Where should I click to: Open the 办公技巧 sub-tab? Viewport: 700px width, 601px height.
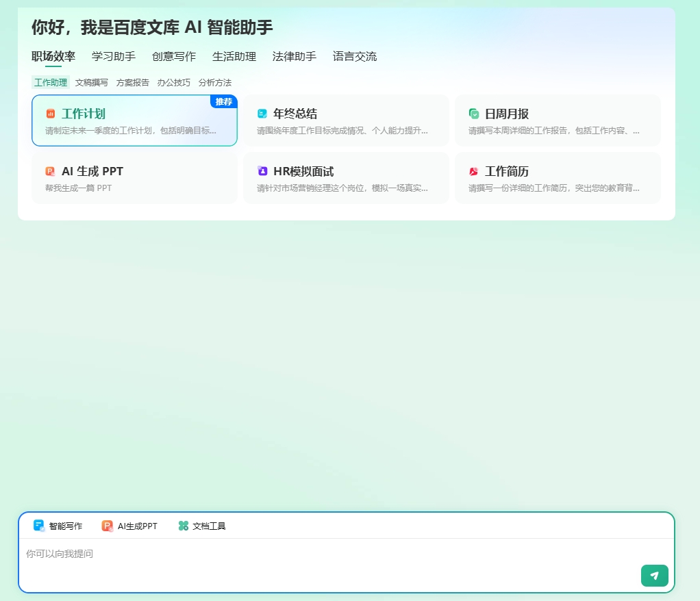[x=174, y=83]
